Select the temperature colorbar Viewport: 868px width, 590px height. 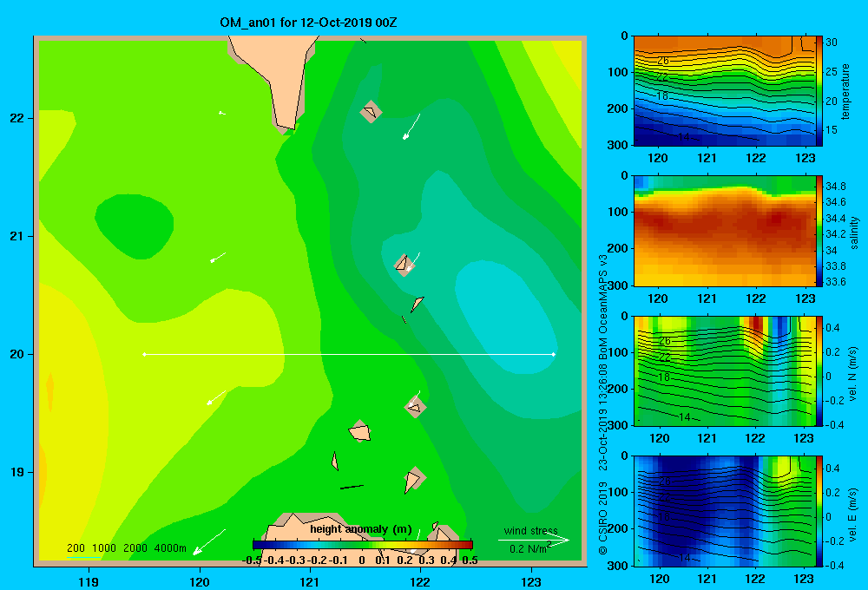pos(819,91)
